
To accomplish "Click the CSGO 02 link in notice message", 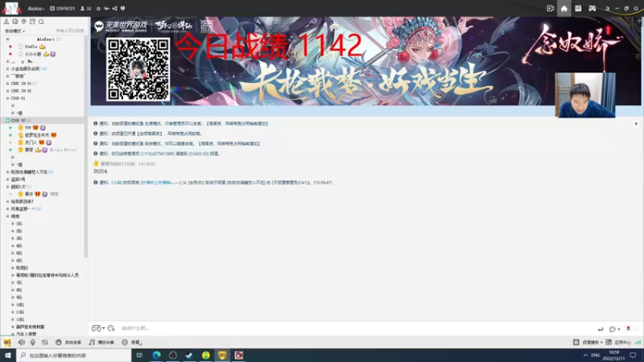I will coord(198,154).
